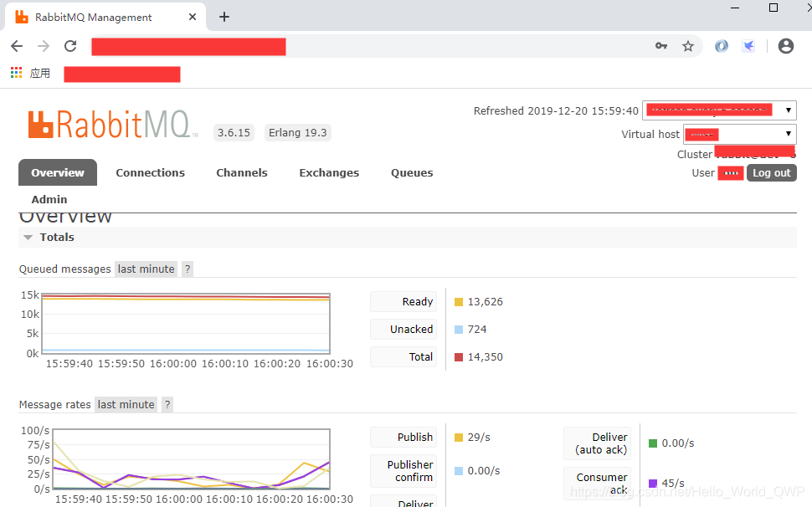Click the Unacked legend label

403,329
